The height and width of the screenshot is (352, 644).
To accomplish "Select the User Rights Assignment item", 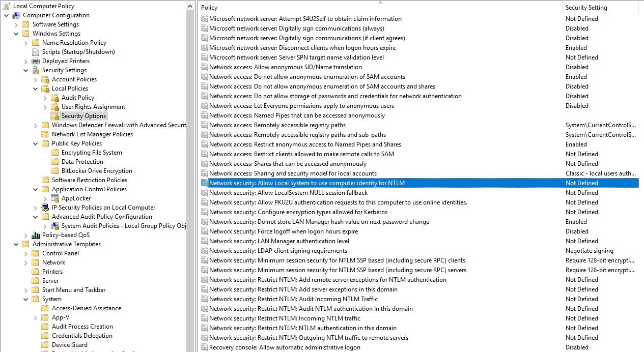I will (93, 107).
